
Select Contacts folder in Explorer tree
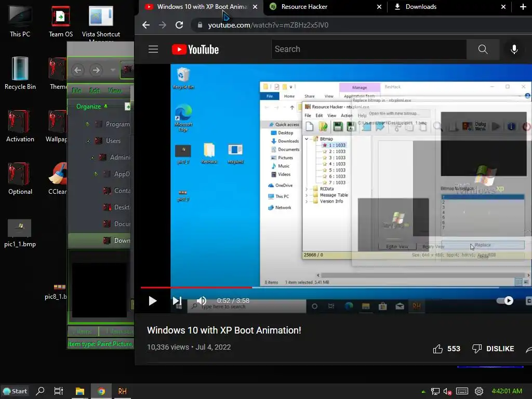coord(117,191)
